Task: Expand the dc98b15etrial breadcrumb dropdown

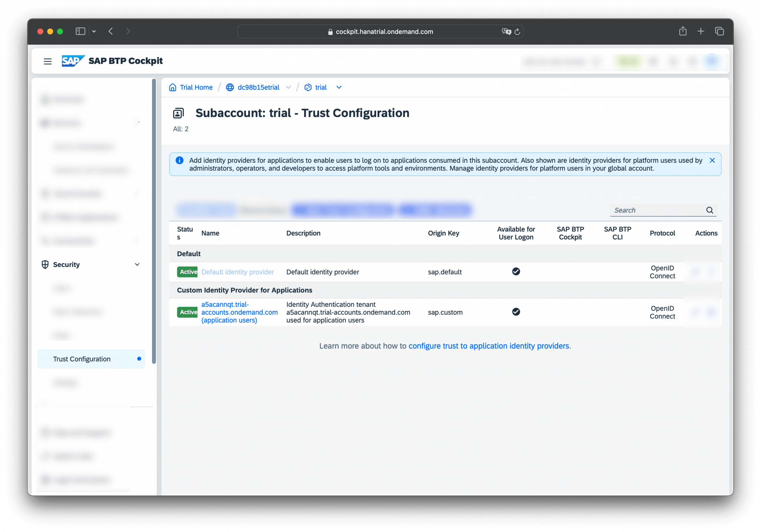Action: (x=288, y=87)
